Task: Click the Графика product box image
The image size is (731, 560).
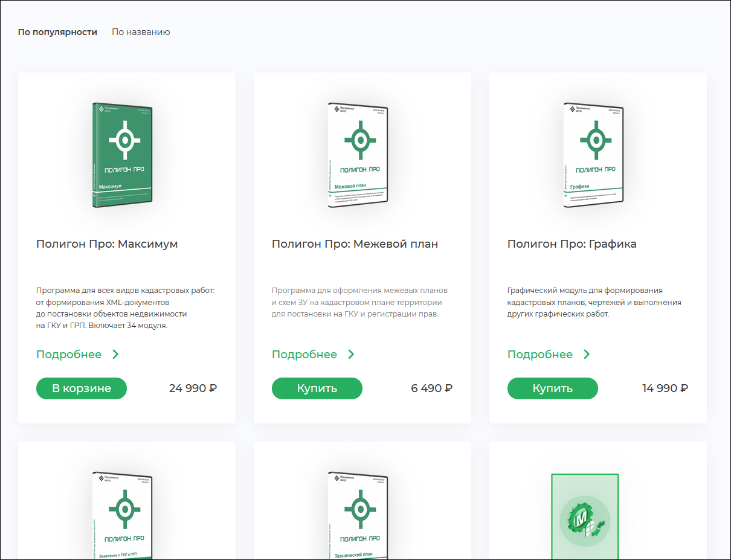Action: [x=596, y=155]
